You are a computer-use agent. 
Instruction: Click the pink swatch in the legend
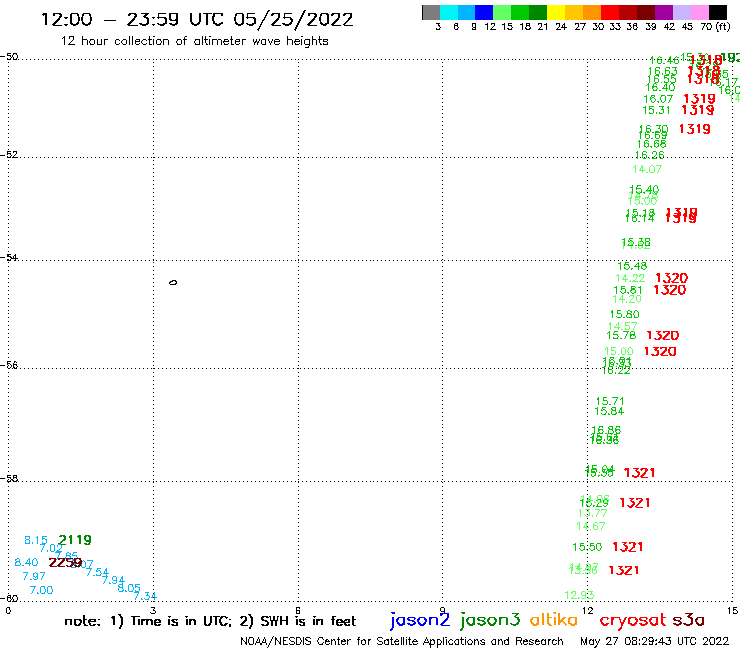coord(699,12)
